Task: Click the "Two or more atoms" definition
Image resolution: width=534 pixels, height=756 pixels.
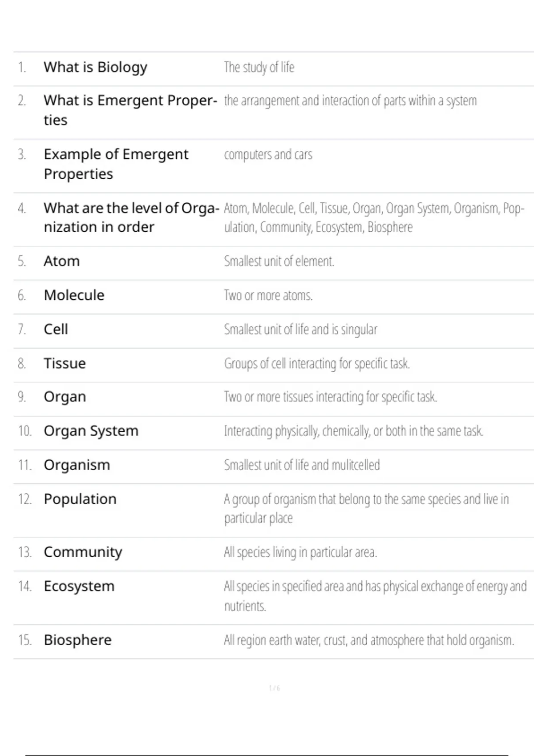Action: (268, 295)
